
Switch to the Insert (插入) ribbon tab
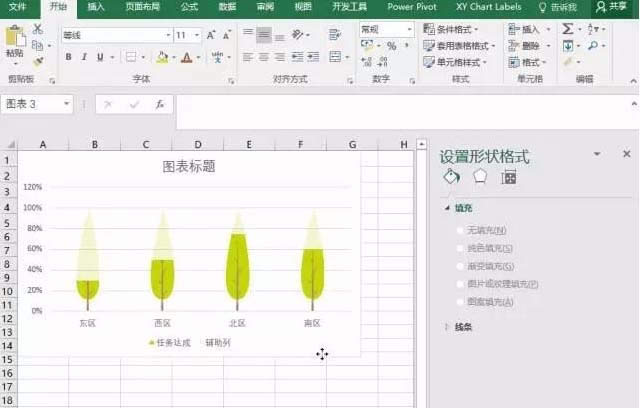coord(96,7)
